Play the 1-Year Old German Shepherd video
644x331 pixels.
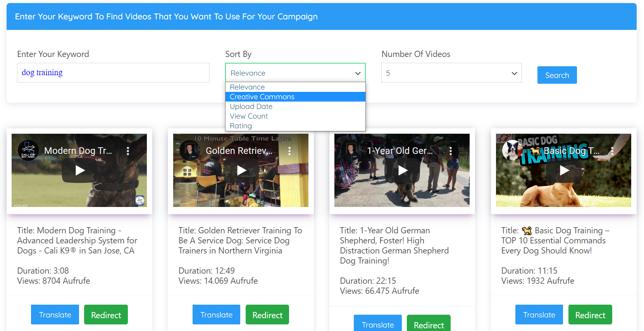tap(403, 171)
